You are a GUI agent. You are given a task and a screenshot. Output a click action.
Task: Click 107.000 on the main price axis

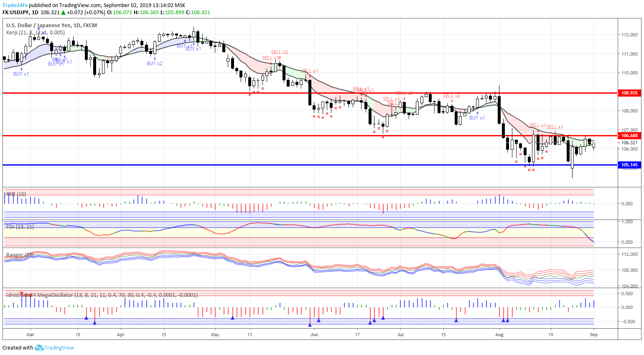(629, 130)
